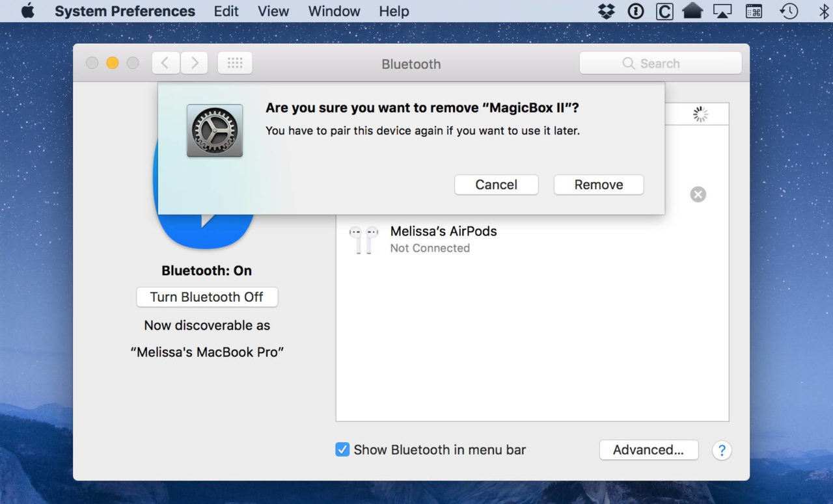Click the 1Password menu bar icon
Viewport: 833px width, 504px height.
click(x=636, y=11)
